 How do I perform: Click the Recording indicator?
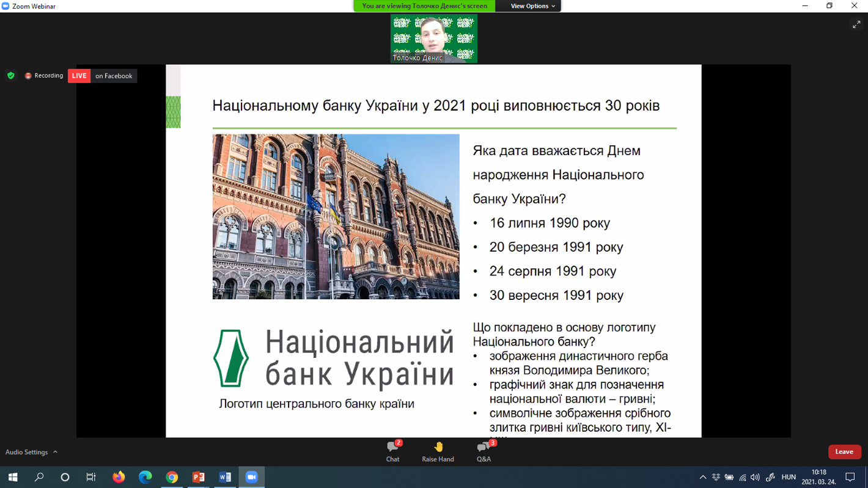coord(44,76)
